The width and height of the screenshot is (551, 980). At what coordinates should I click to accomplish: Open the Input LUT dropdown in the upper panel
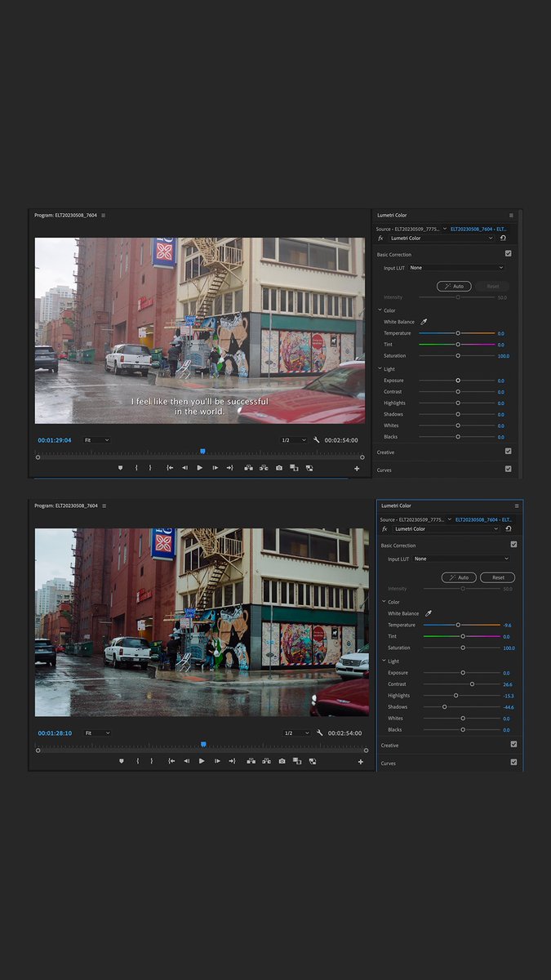tap(456, 268)
